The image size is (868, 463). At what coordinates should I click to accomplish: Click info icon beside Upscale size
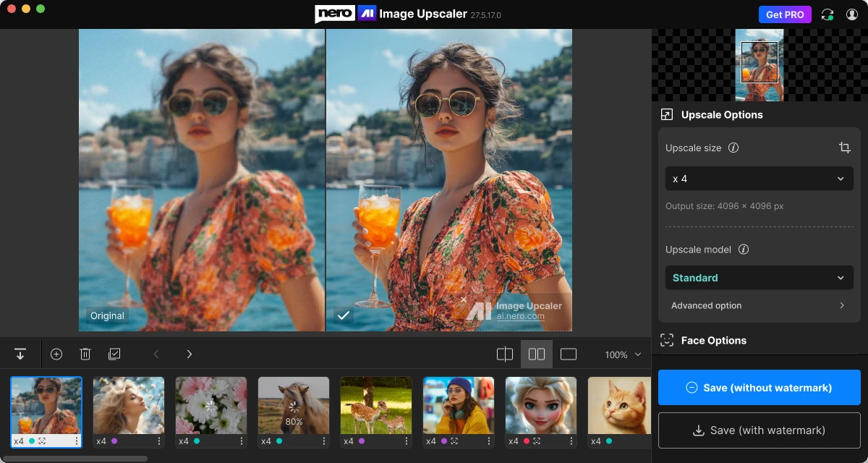coord(733,148)
